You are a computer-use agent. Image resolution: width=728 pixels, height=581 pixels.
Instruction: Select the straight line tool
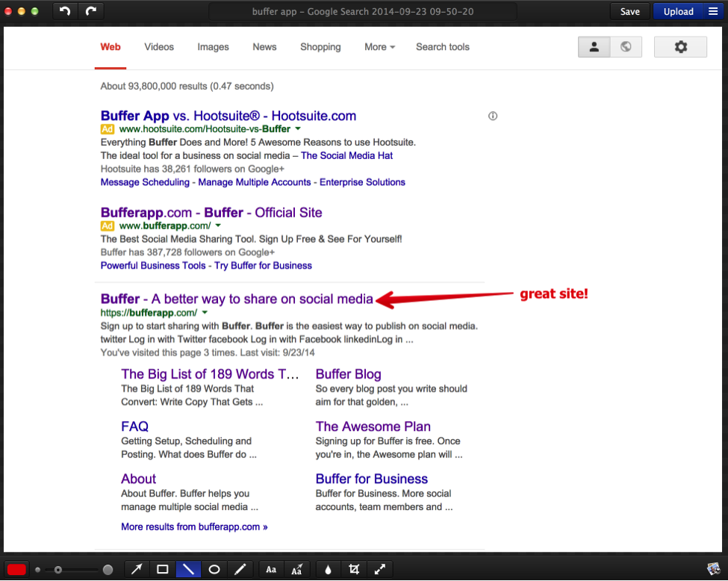point(188,569)
